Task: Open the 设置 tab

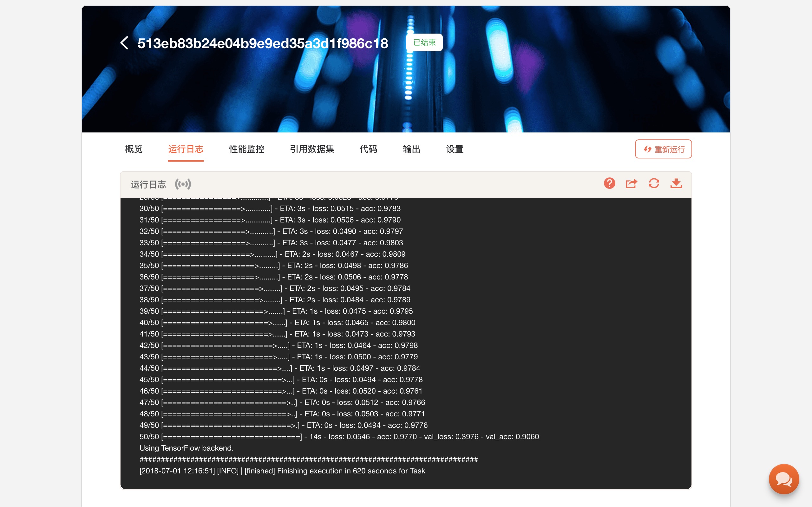Action: [454, 149]
